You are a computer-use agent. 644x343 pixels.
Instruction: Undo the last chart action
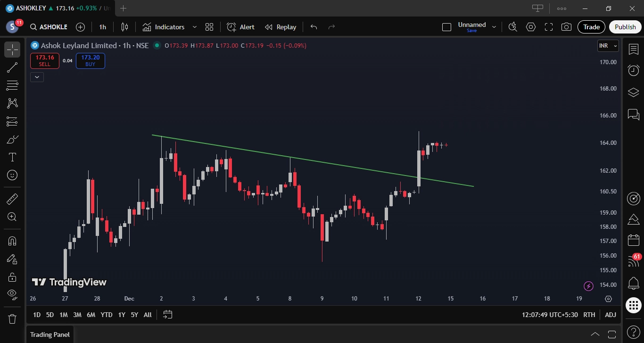314,27
